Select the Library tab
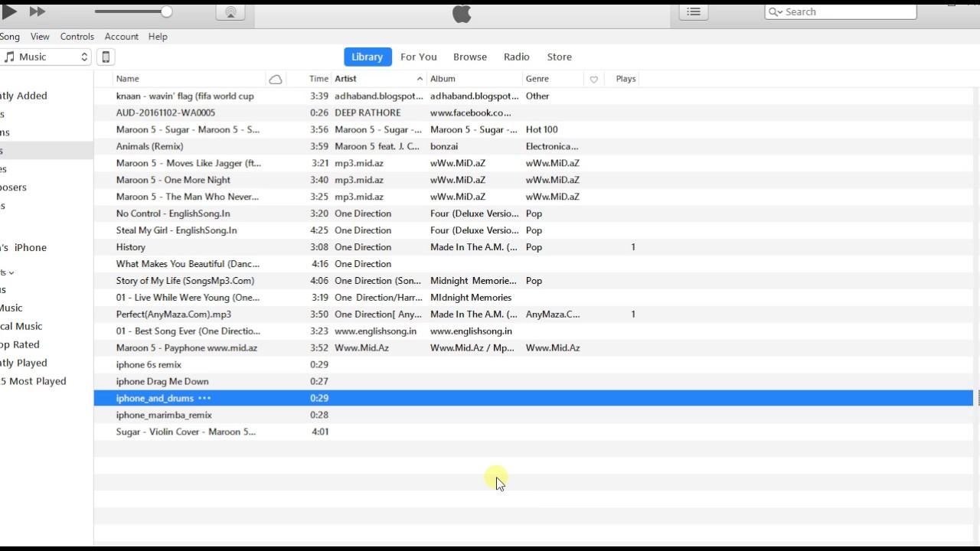Screen dimensions: 980x551 (x=367, y=57)
